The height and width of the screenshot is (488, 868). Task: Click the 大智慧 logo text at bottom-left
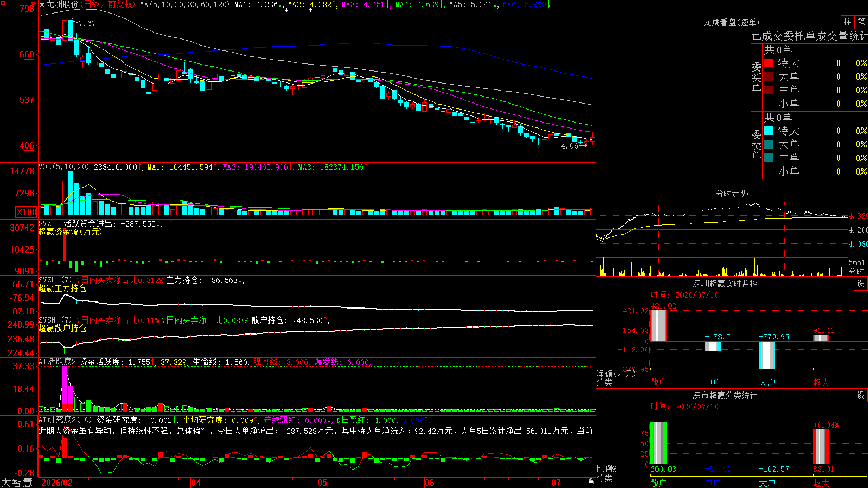point(17,482)
